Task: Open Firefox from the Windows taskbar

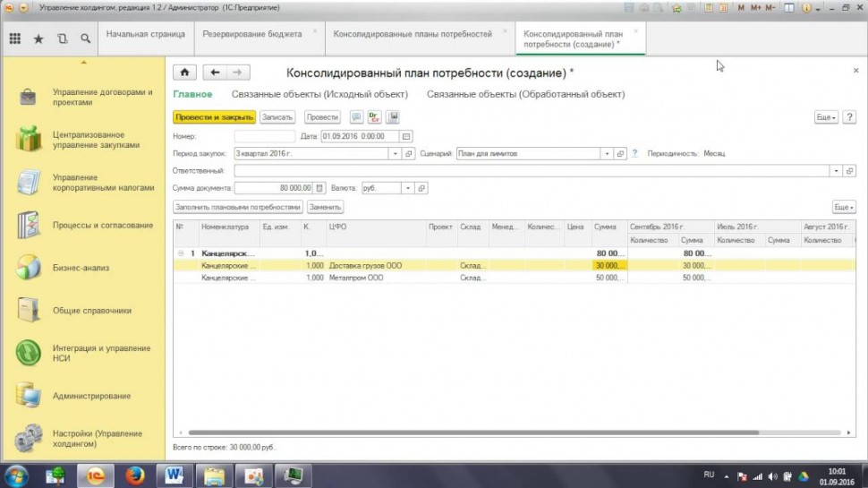Action: coord(135,474)
